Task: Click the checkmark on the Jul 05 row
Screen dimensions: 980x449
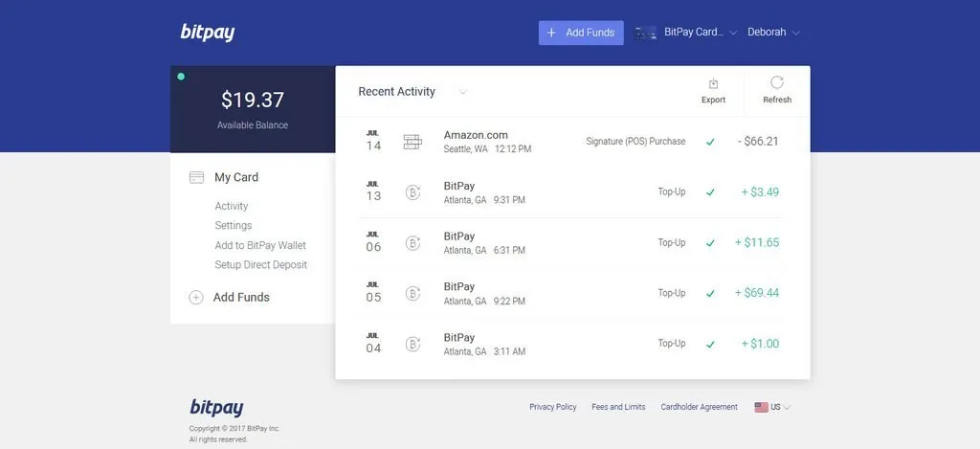Action: (x=710, y=293)
